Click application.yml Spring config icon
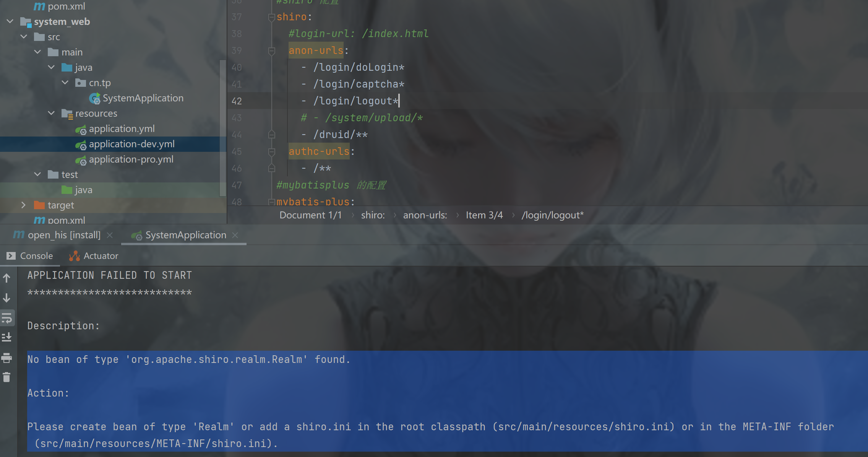 point(81,130)
